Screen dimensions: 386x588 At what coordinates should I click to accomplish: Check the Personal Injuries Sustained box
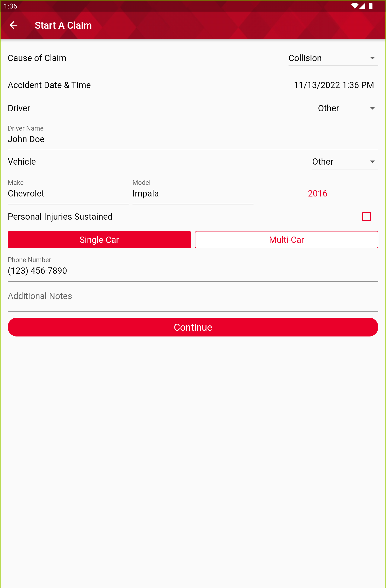[366, 217]
